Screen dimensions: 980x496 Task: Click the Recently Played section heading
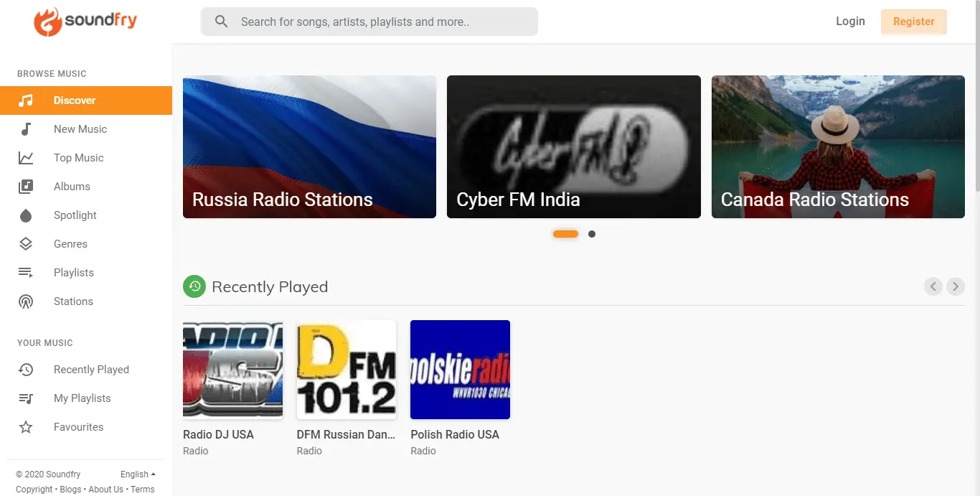[270, 286]
